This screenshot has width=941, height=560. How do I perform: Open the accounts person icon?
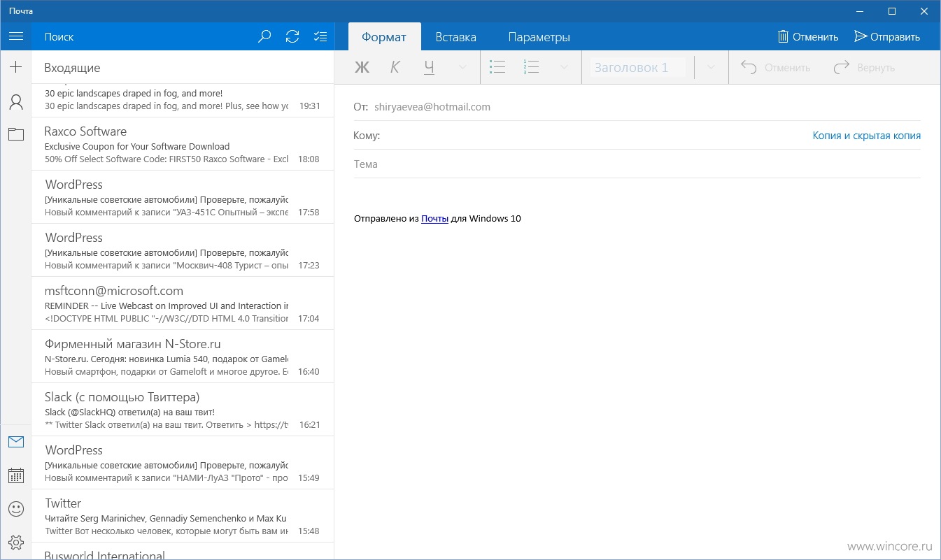[16, 102]
